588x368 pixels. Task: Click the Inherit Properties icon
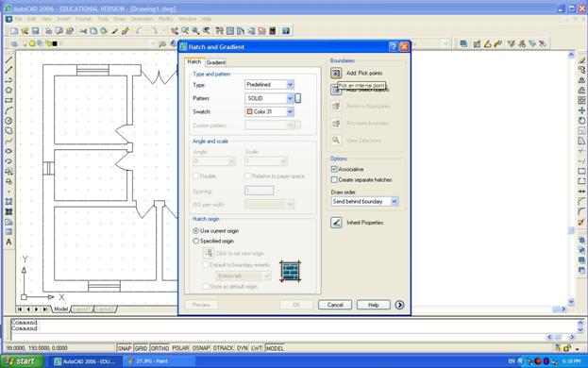coord(336,223)
